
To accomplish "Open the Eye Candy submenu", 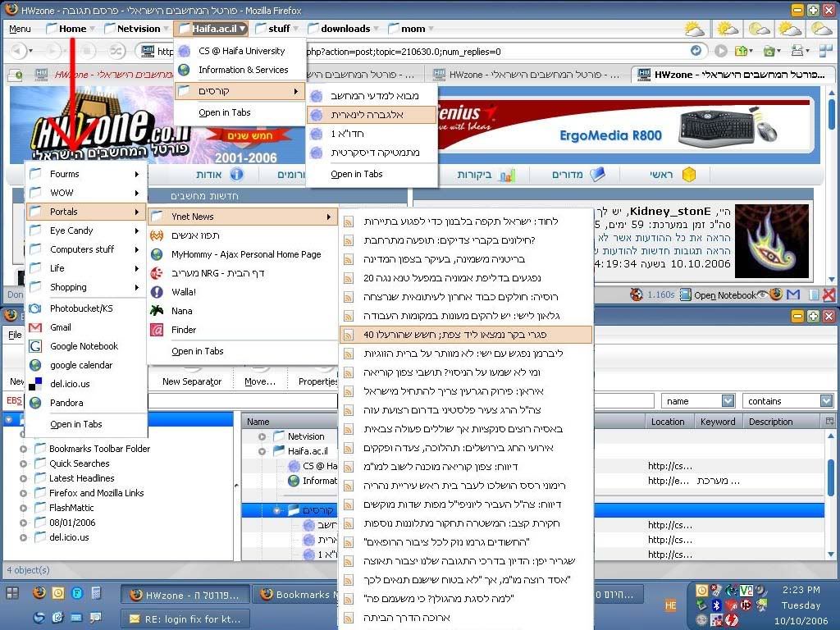I will click(85, 231).
